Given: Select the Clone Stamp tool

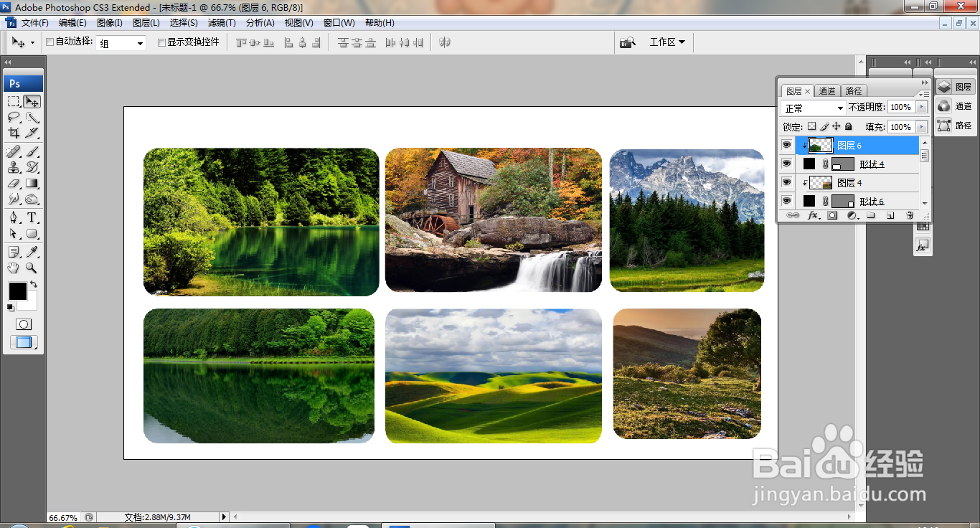Looking at the screenshot, I should pos(14,167).
